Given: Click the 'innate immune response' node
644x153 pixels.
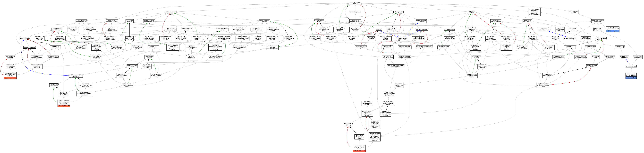Looking at the screenshot, I should click(476, 57).
